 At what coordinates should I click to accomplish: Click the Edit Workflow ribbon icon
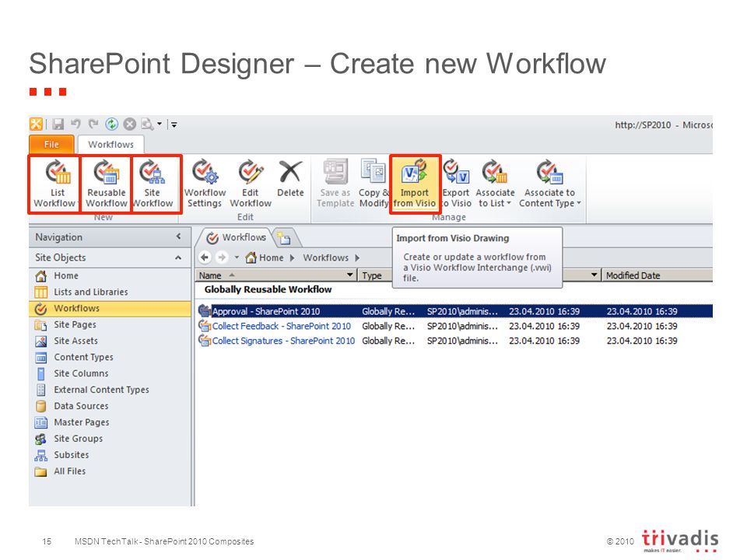(x=251, y=172)
